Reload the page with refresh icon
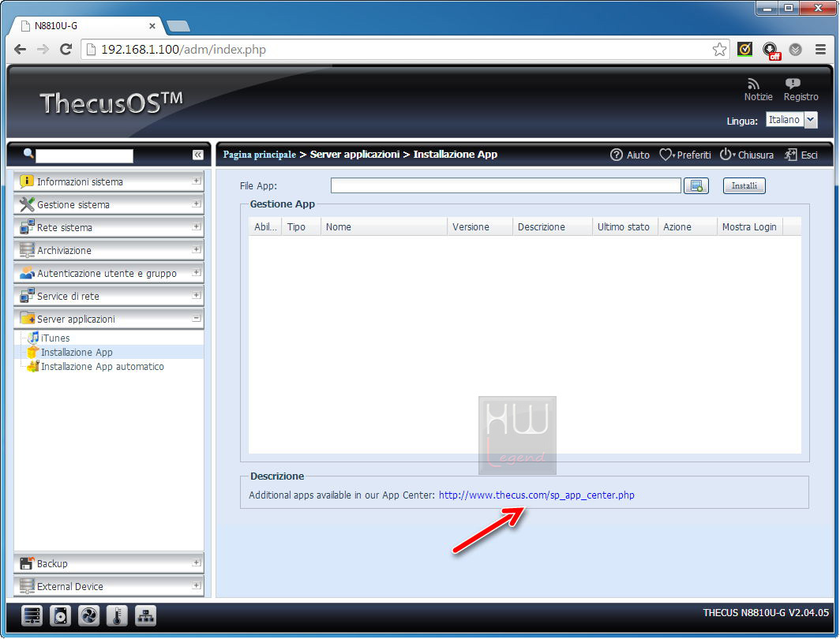 66,49
